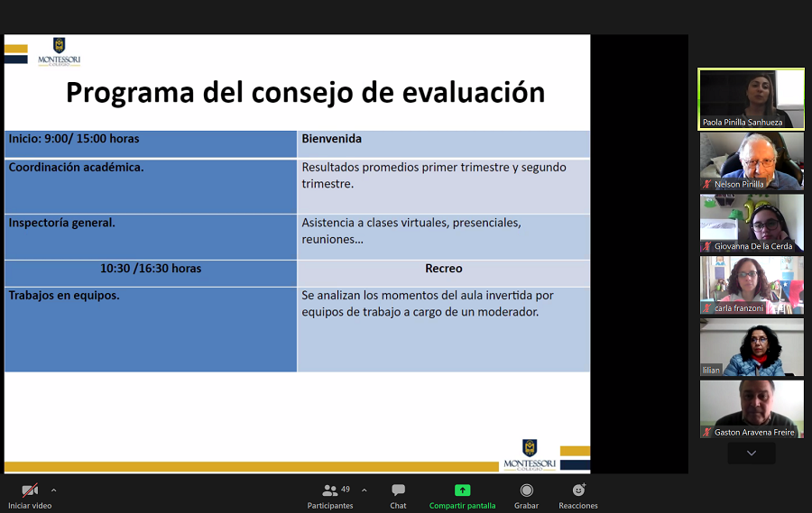Click the Montessori logo at slide top left

tap(59, 51)
